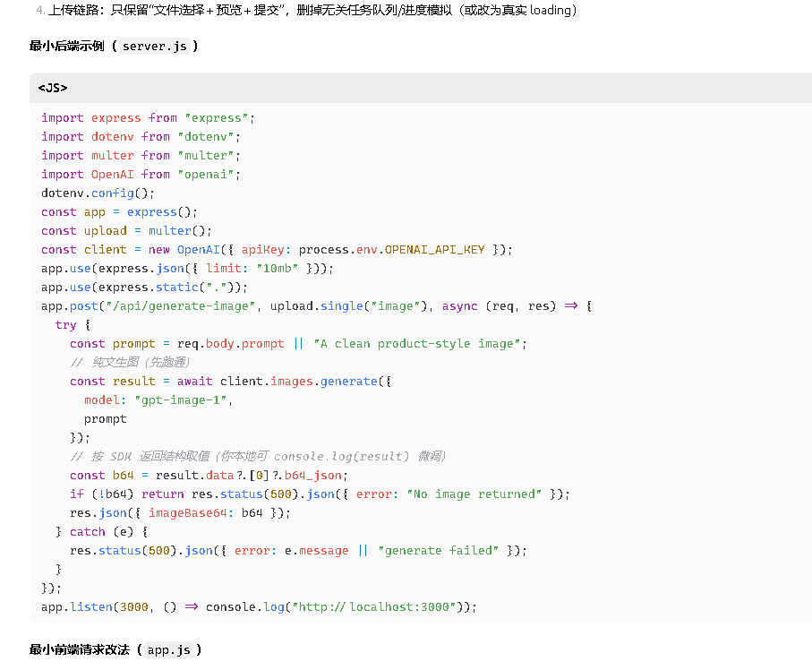Image resolution: width=812 pixels, height=670 pixels.
Task: Click the import OpenAI line
Action: (x=141, y=174)
